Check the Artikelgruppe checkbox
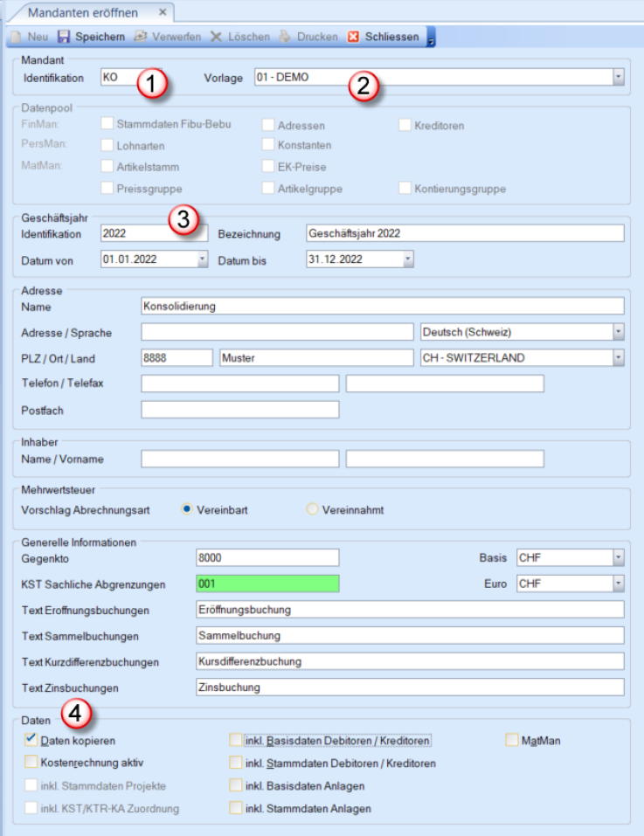 click(268, 188)
